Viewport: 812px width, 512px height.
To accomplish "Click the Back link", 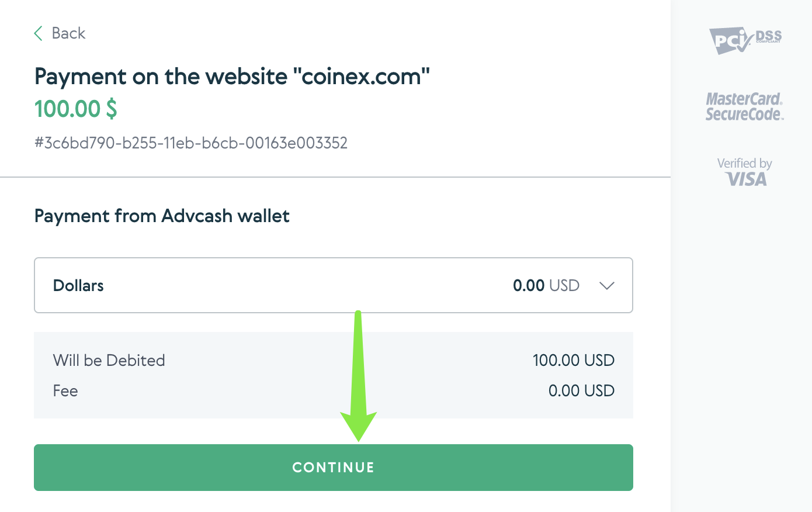I will click(68, 33).
